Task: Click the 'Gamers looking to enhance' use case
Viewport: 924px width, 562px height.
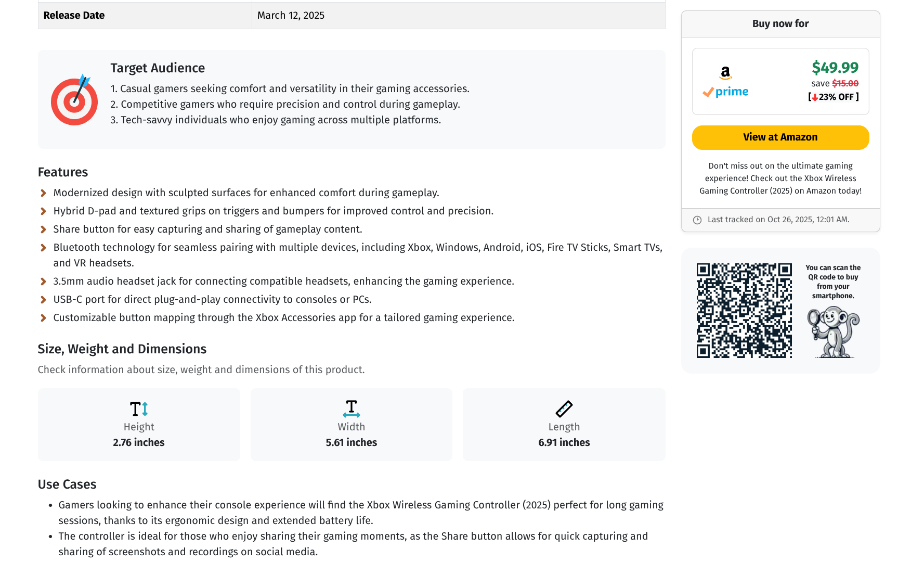Action: [x=361, y=513]
